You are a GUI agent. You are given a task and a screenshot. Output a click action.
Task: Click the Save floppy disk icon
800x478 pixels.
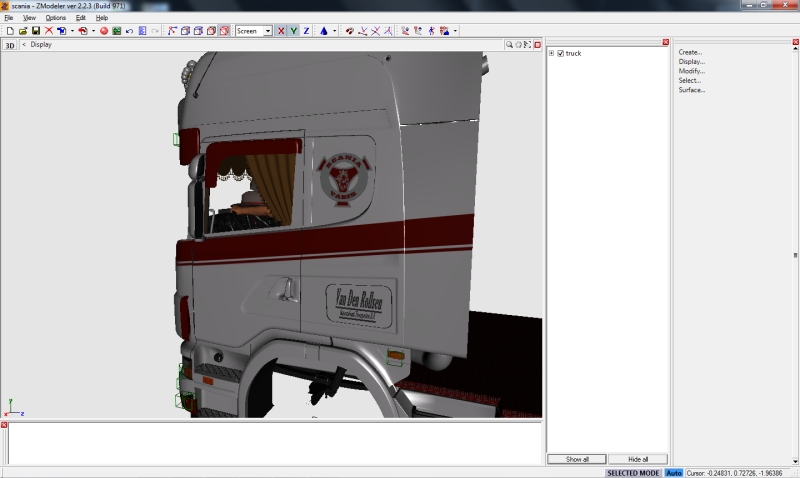tap(35, 31)
